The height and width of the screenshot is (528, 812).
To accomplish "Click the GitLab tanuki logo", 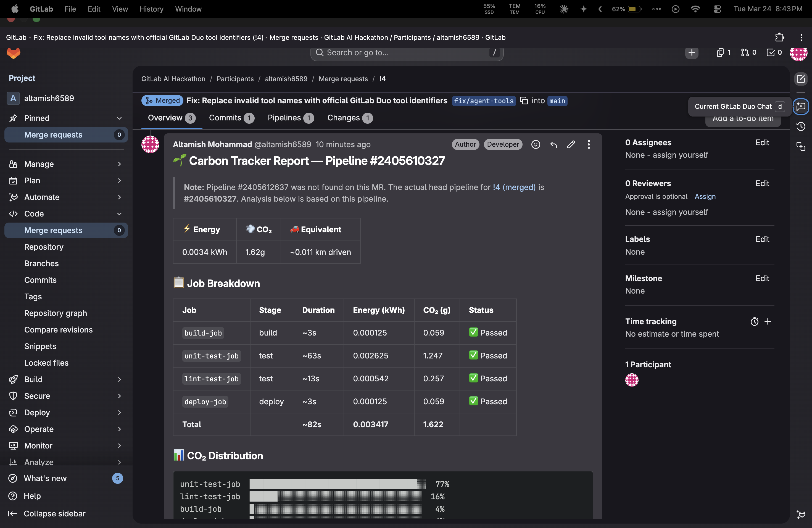I will pyautogui.click(x=14, y=53).
